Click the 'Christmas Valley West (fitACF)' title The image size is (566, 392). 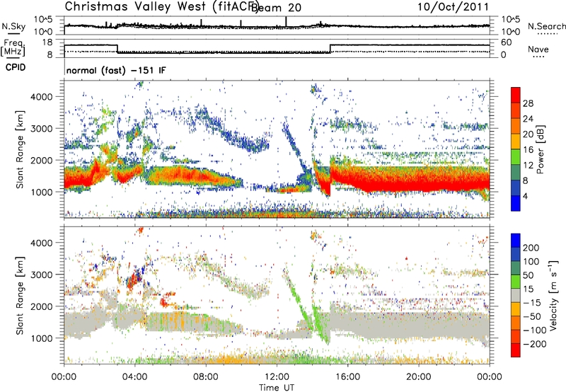161,6
